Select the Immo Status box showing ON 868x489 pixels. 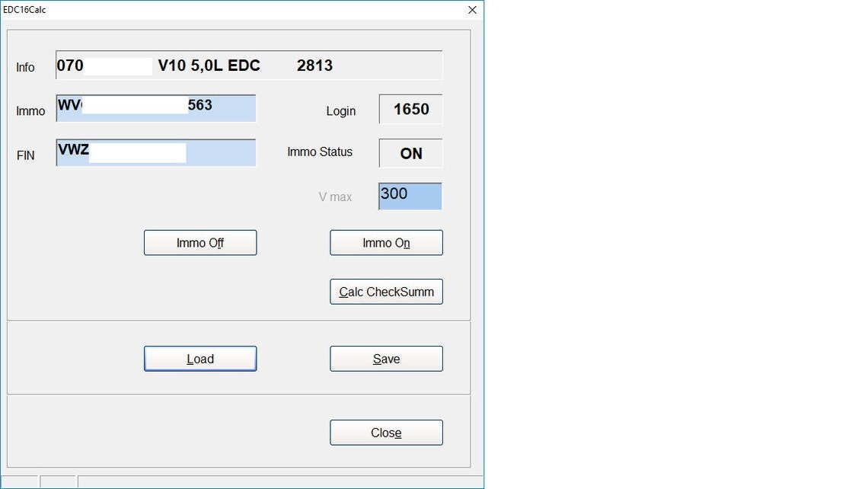pos(410,153)
